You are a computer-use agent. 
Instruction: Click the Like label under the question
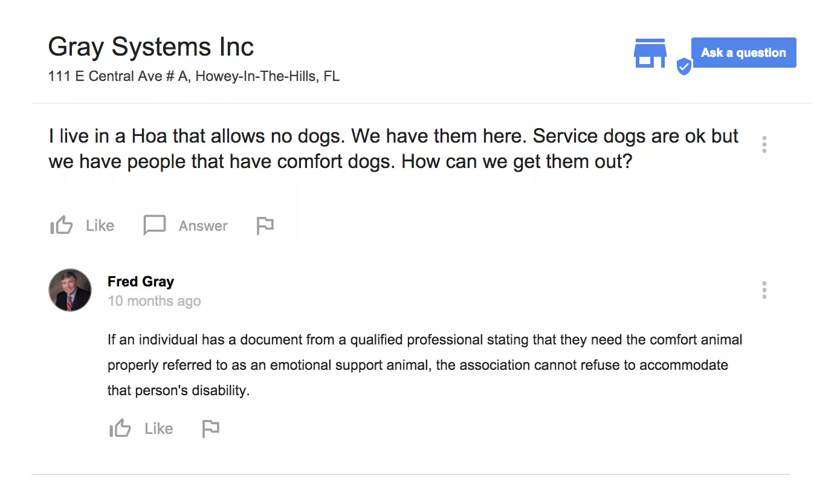100,226
